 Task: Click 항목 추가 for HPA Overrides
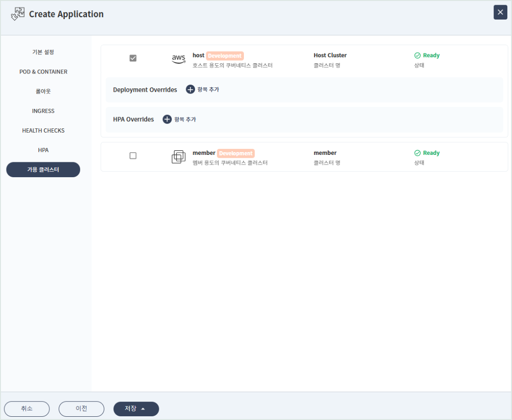click(x=185, y=119)
